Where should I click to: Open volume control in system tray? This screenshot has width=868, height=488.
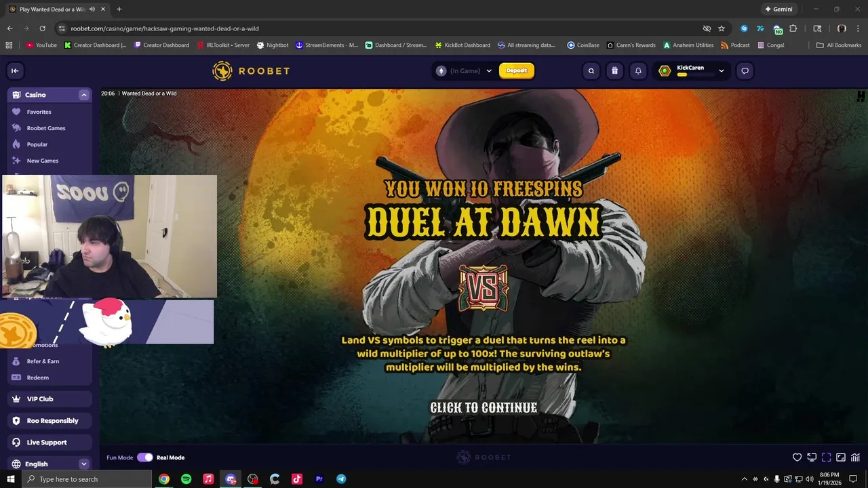809,479
